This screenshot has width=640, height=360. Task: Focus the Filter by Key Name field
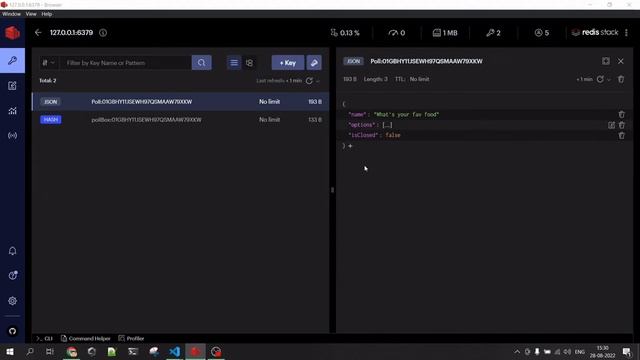(127, 63)
